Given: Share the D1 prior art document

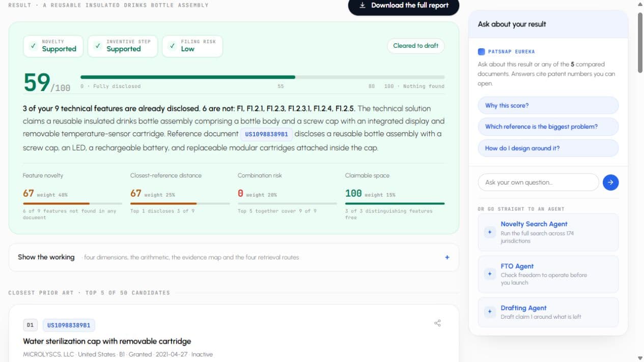Looking at the screenshot, I should click(x=437, y=323).
